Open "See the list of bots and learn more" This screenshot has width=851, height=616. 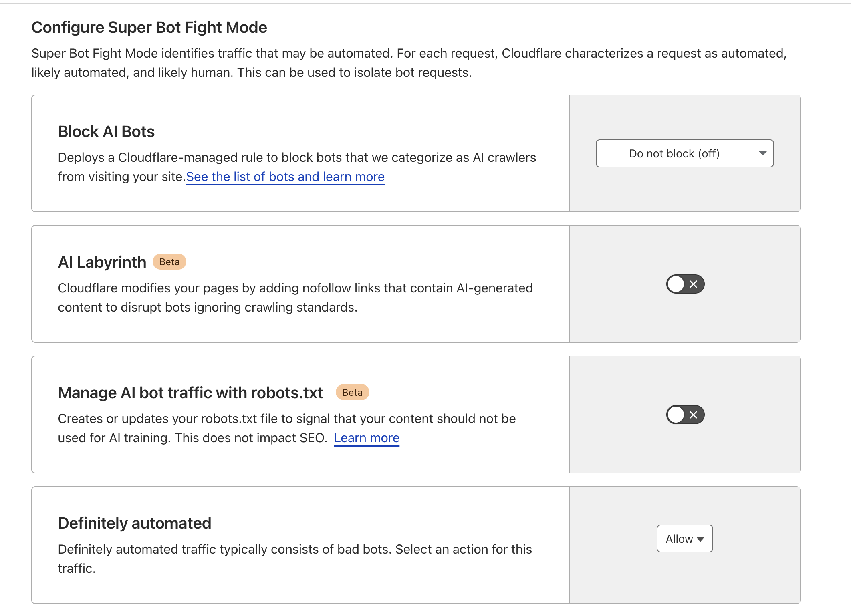285,177
